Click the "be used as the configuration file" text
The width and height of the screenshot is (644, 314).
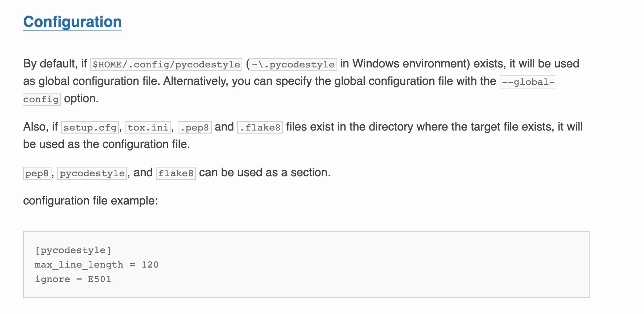[107, 144]
